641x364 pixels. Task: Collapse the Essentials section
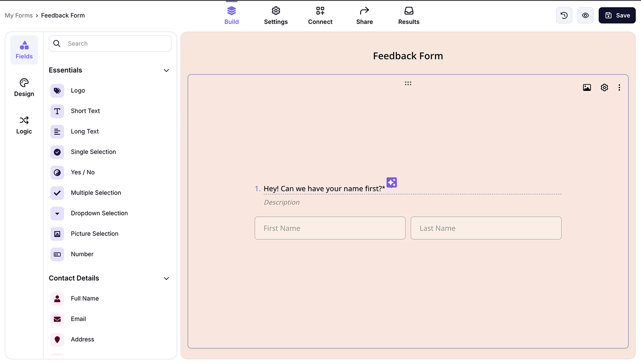166,70
